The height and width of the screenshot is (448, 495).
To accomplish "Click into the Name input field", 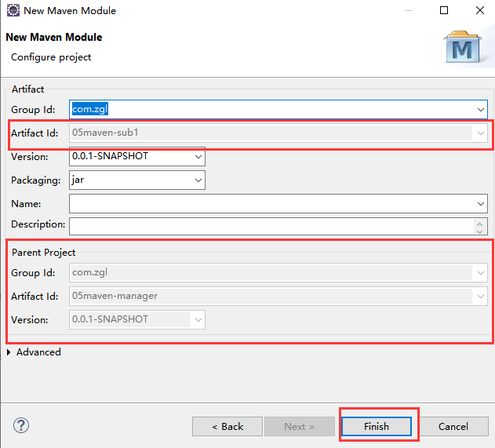I will pos(278,204).
